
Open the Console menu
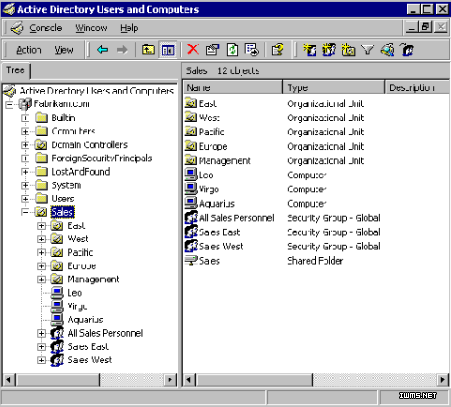pos(46,28)
